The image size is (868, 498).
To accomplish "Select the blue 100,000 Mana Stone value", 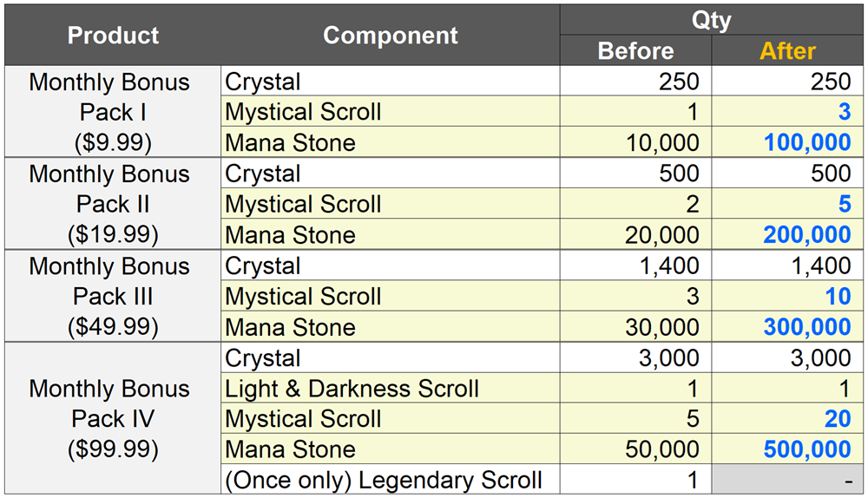I will pyautogui.click(x=807, y=143).
